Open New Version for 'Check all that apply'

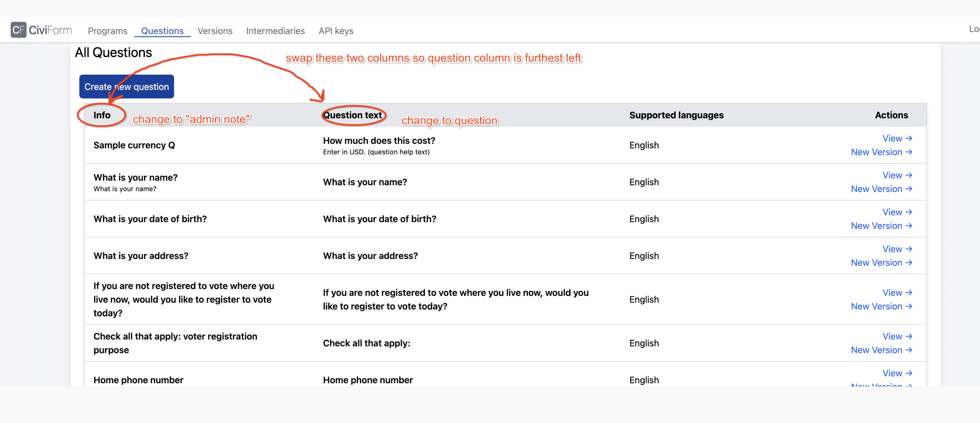point(881,350)
